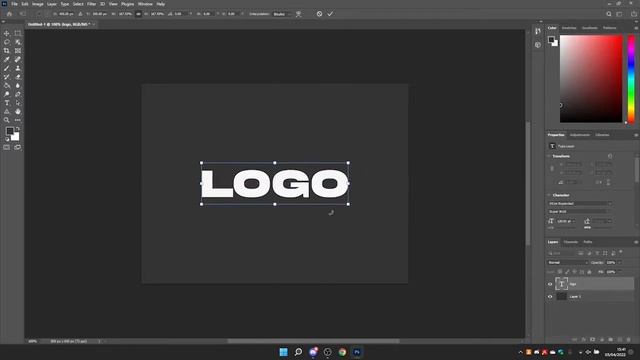
Task: Click the Photoshop taskbar icon
Action: (x=357, y=352)
